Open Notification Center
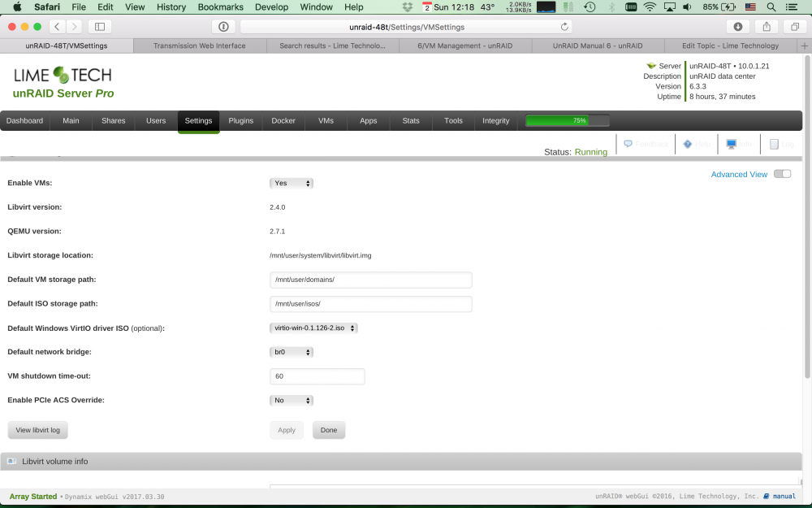This screenshot has height=508, width=812. pos(792,7)
